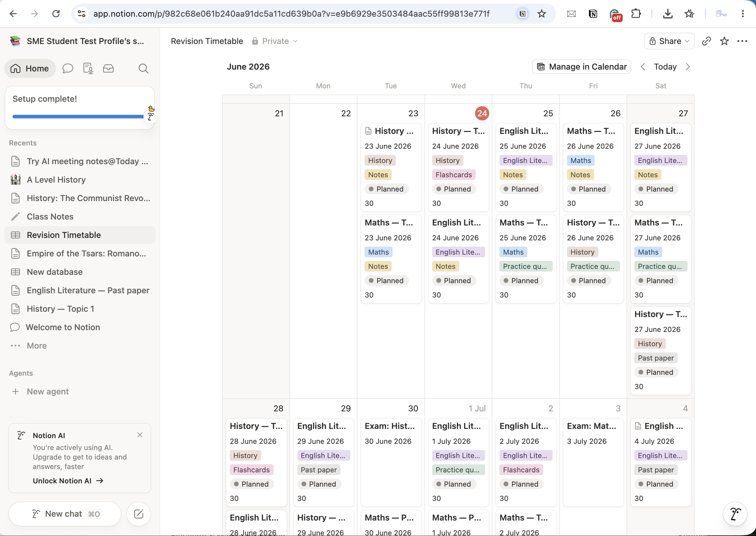Open AI meeting notes icon in sidebar
756x536 pixels.
pos(88,68)
